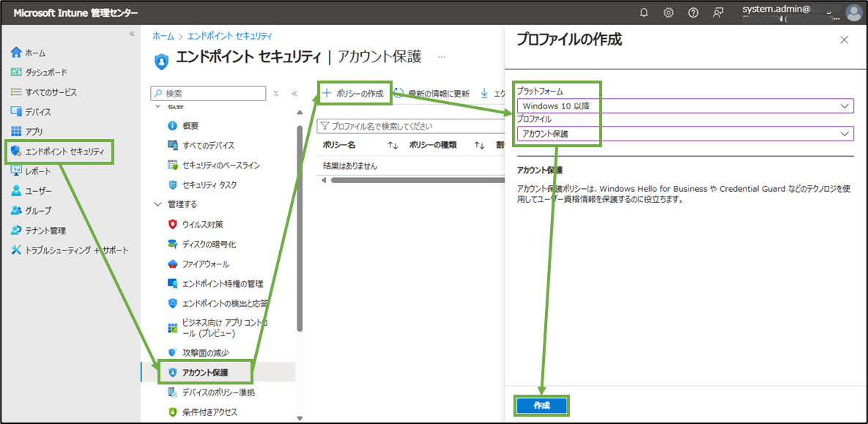
Task: Open レポート in left navigation
Action: (31, 171)
